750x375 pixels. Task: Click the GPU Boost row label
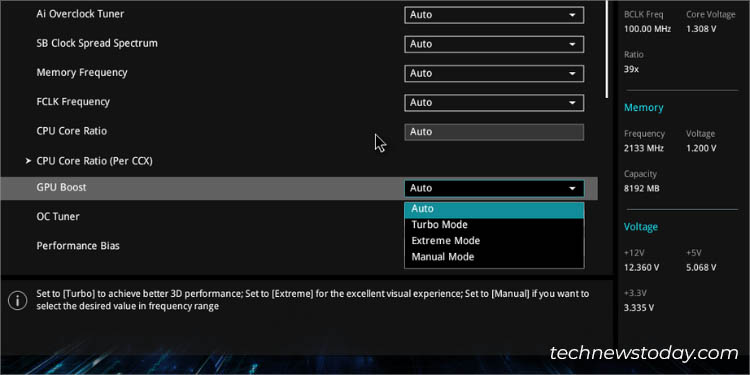(x=61, y=188)
